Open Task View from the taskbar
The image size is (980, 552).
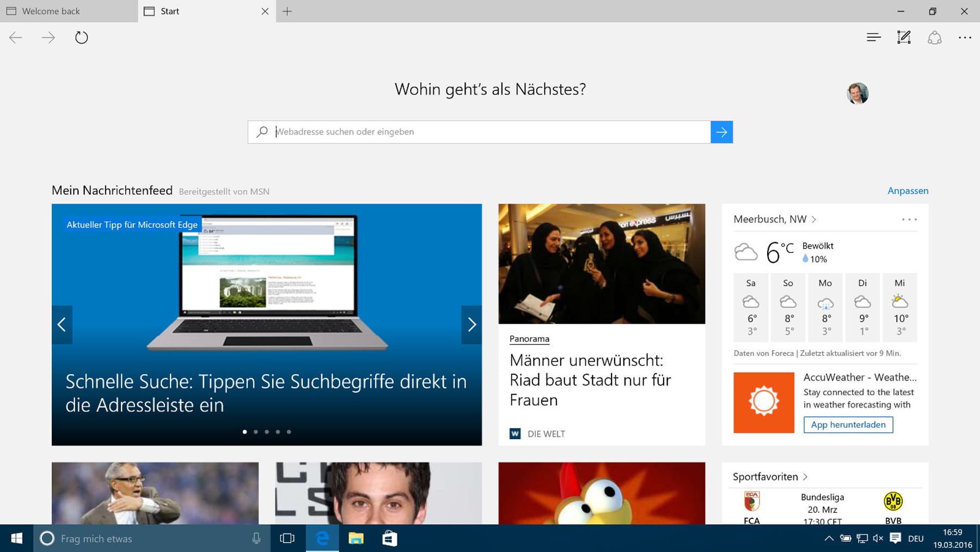pos(287,538)
